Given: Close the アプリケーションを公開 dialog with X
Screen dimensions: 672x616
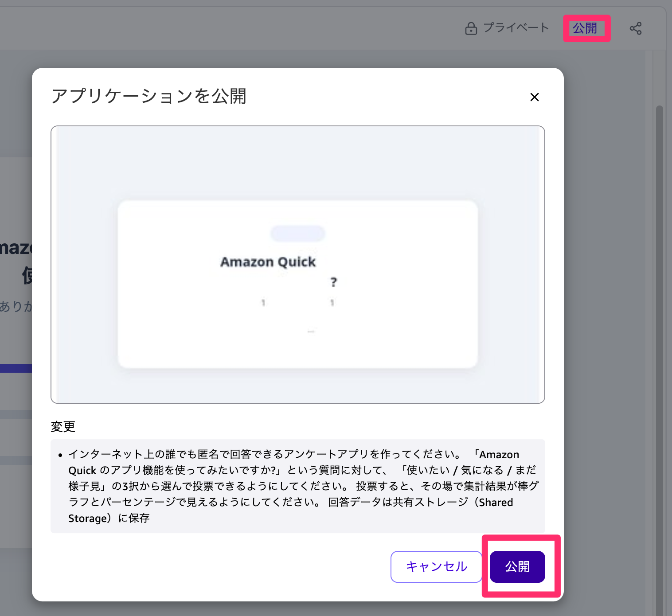Looking at the screenshot, I should click(535, 97).
